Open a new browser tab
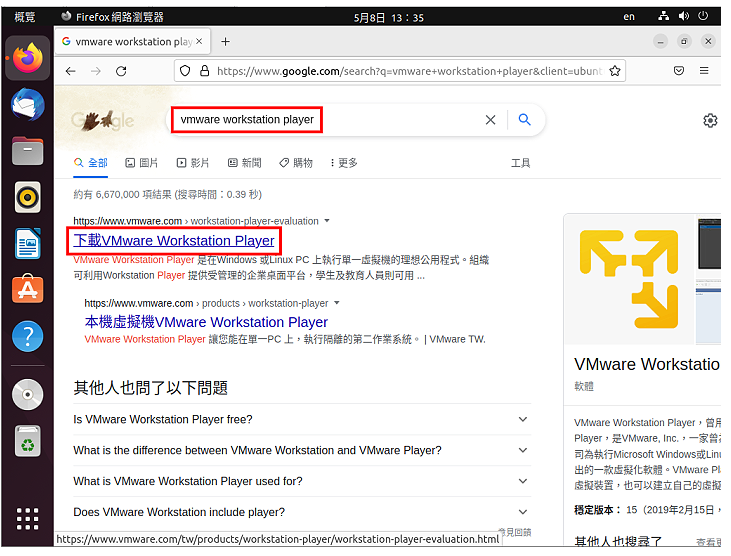The image size is (731, 556). point(226,41)
